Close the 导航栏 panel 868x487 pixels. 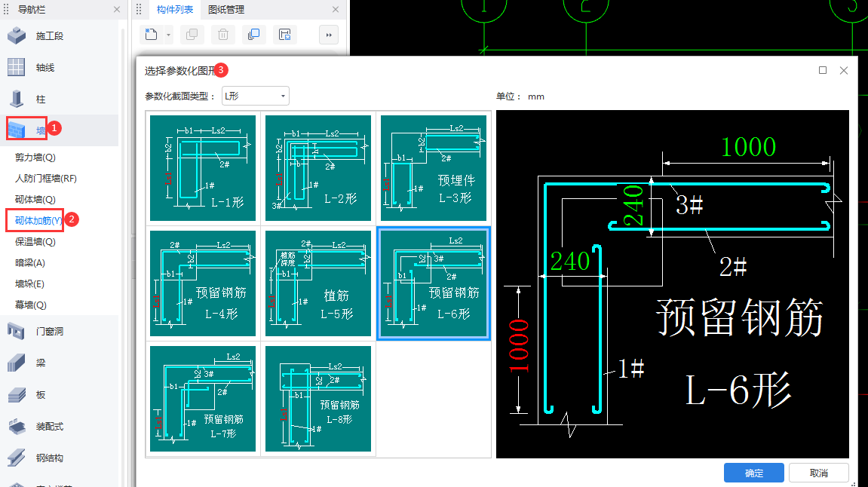117,9
